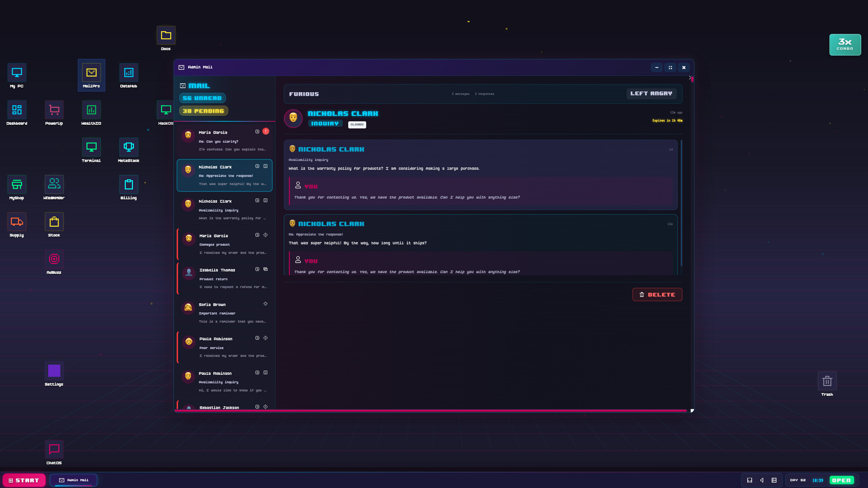Open the Trash icon on the desktop
Screen dimensions: 868x488
point(827,381)
